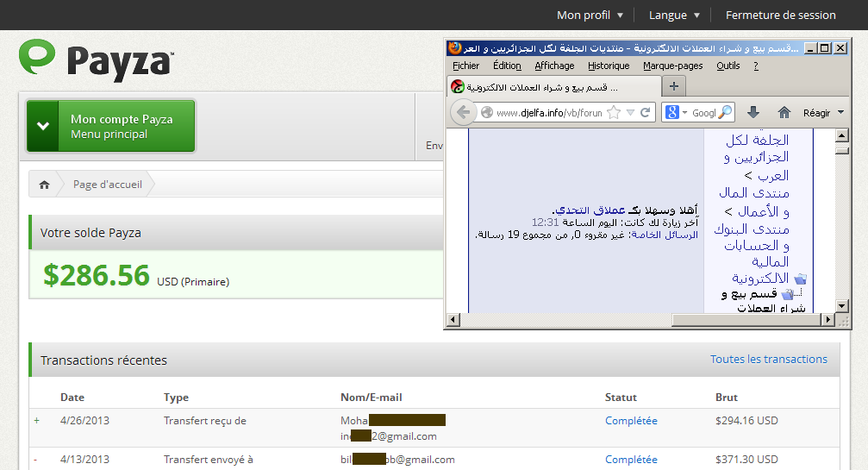This screenshot has height=470, width=868.
Task: Click the djelfa.info address bar URL field
Action: [x=549, y=112]
